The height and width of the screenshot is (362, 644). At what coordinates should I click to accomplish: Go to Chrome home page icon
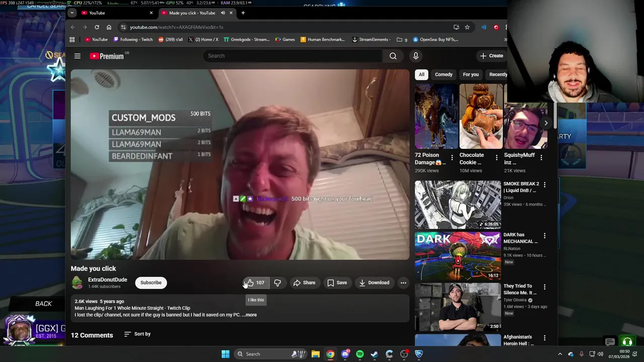[109, 27]
